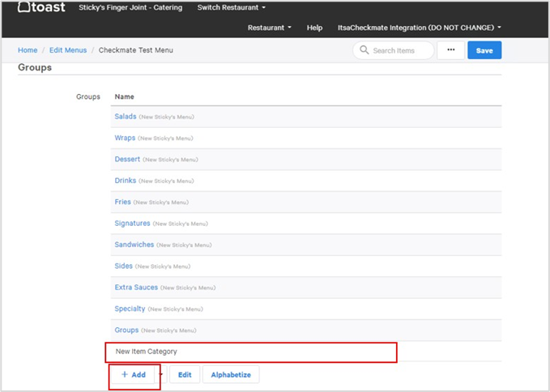Viewport: 550px width, 392px height.
Task: Open the Salads group link
Action: click(x=126, y=117)
